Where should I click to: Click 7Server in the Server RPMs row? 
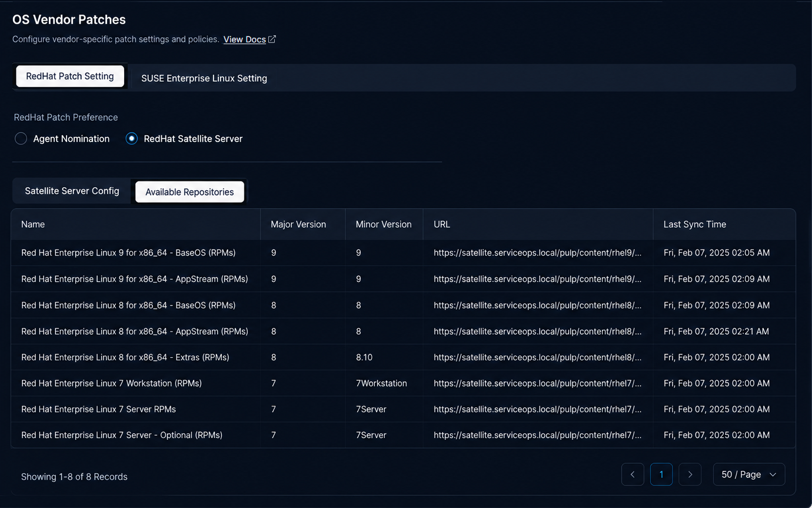pyautogui.click(x=371, y=409)
